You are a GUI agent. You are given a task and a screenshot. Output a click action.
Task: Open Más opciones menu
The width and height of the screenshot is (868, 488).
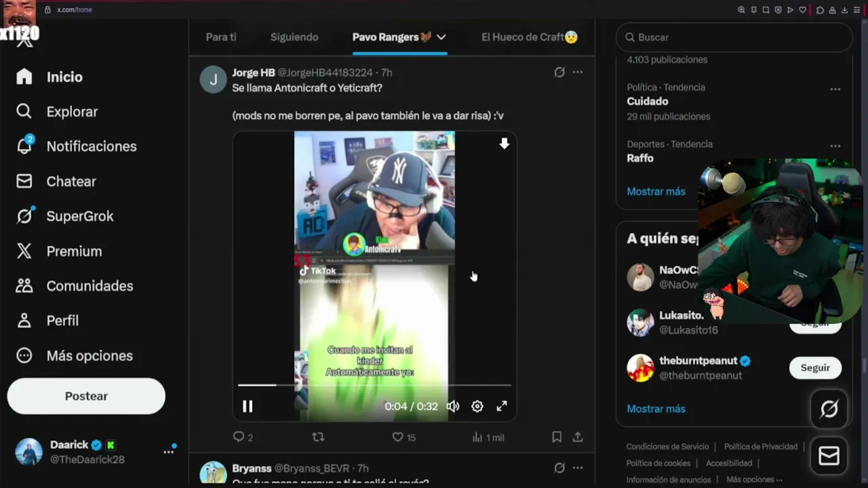[x=75, y=356]
